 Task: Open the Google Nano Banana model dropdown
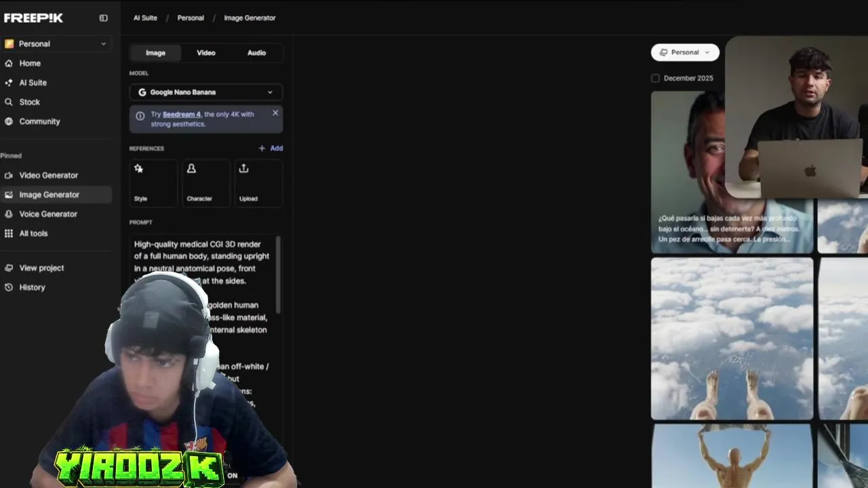(x=206, y=92)
